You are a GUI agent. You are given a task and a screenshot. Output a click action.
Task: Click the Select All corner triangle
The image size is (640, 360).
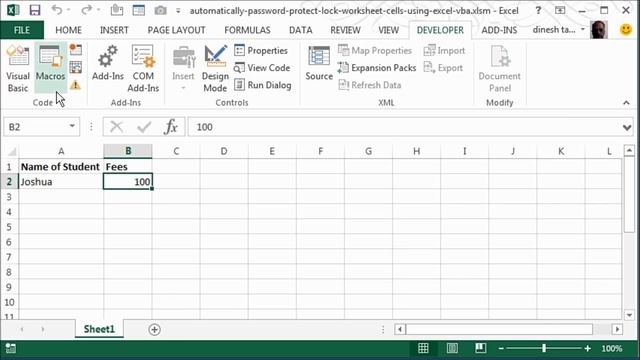tap(11, 151)
